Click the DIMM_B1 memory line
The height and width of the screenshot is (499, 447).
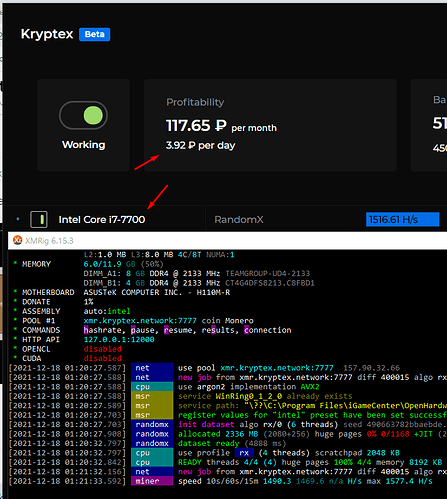coord(199,283)
